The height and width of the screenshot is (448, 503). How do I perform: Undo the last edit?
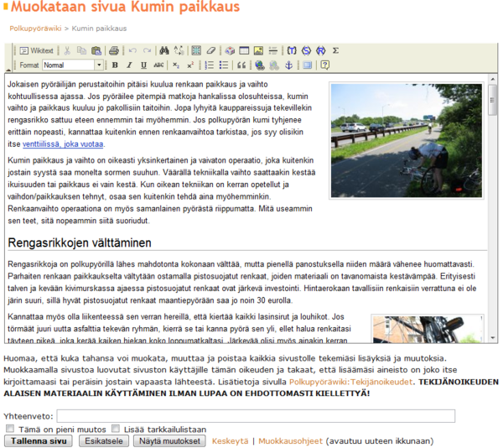[132, 50]
